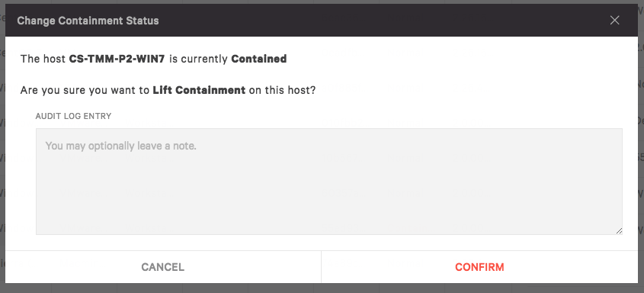Click the bold 'Contained' status text

(259, 59)
